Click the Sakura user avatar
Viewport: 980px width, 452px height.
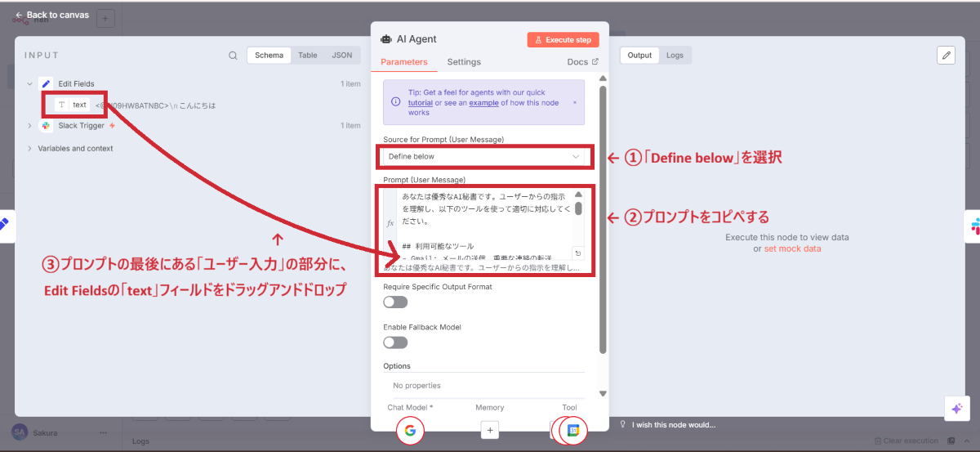[20, 432]
